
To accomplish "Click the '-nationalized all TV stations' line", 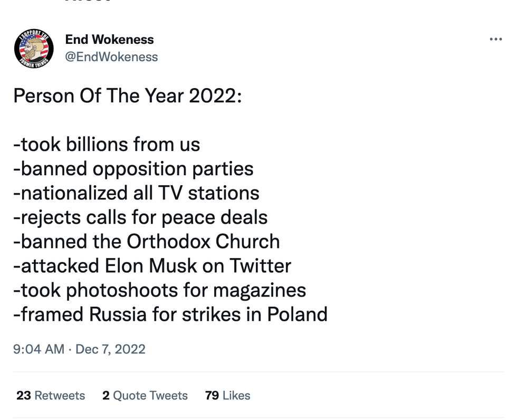I will click(x=136, y=193).
